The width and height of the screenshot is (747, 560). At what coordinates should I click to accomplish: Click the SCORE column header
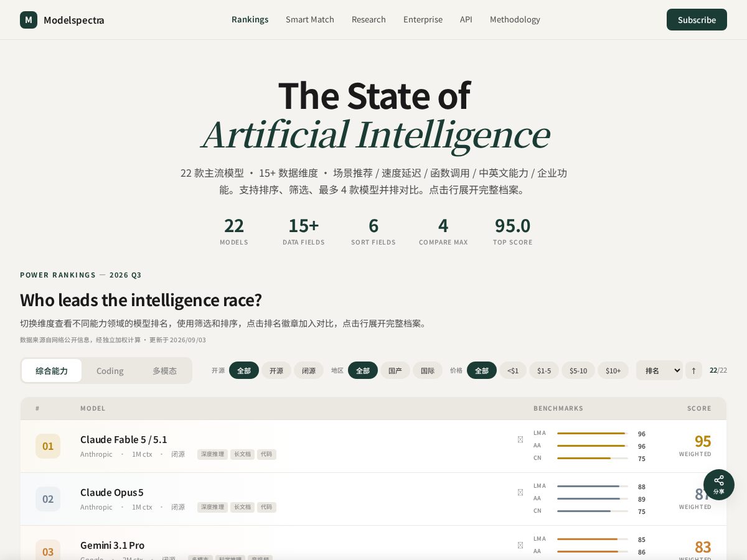pos(699,408)
